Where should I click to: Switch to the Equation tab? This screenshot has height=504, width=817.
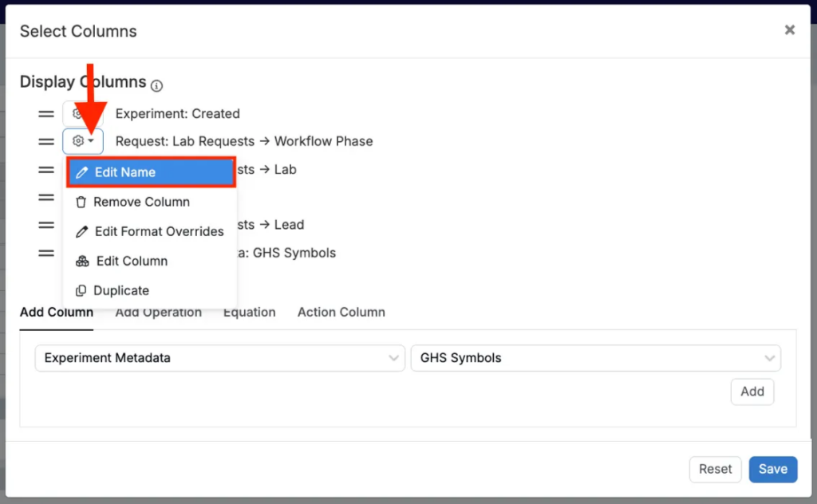pos(249,313)
